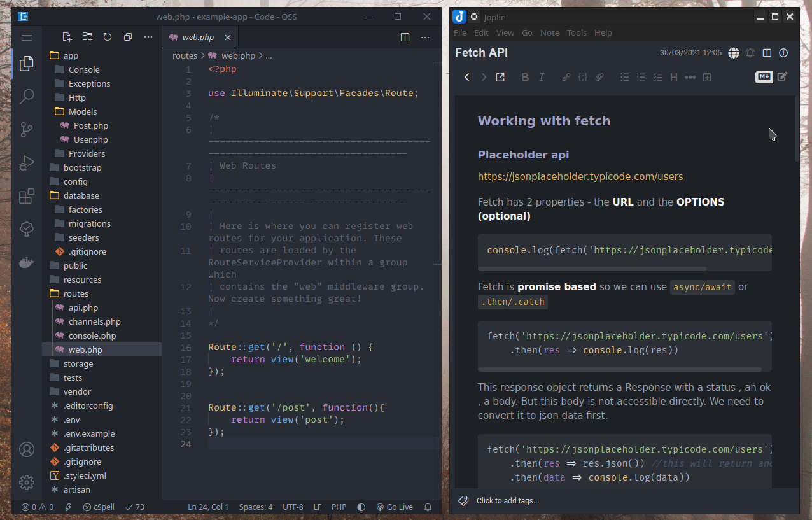Image resolution: width=812 pixels, height=520 pixels.
Task: Open the Extensions view
Action: [x=27, y=196]
